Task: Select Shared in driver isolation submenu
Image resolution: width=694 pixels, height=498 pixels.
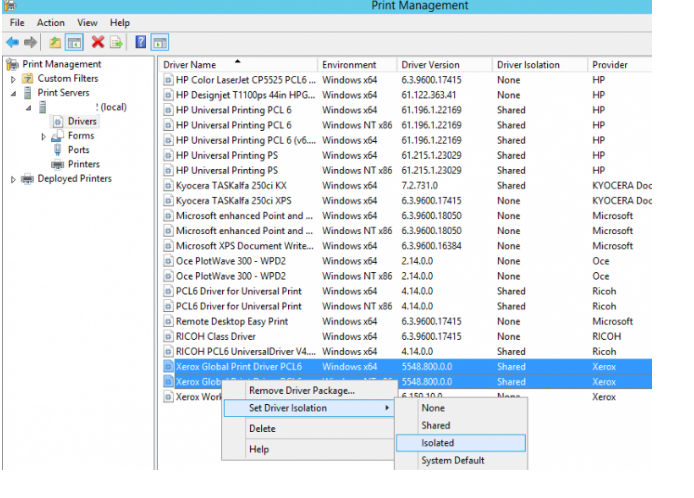Action: point(461,425)
